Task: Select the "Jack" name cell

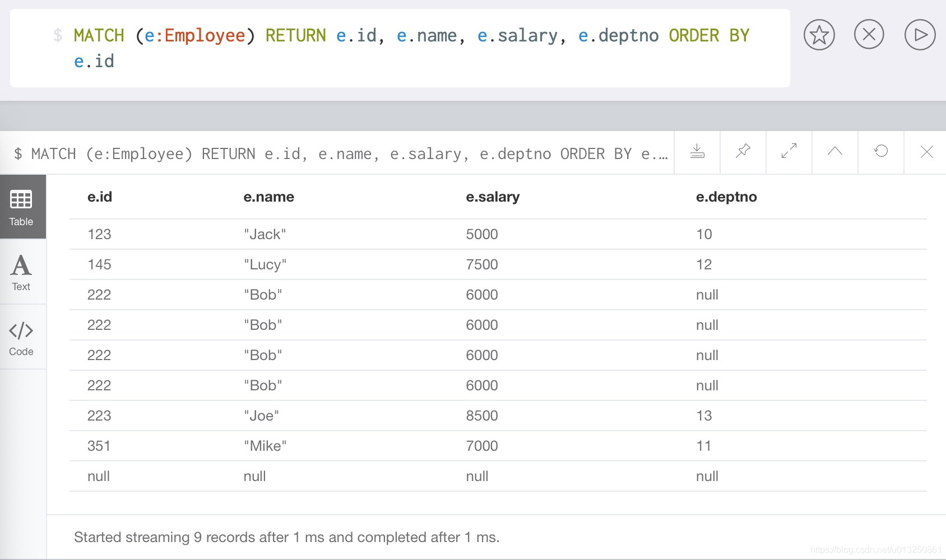Action: [x=265, y=234]
